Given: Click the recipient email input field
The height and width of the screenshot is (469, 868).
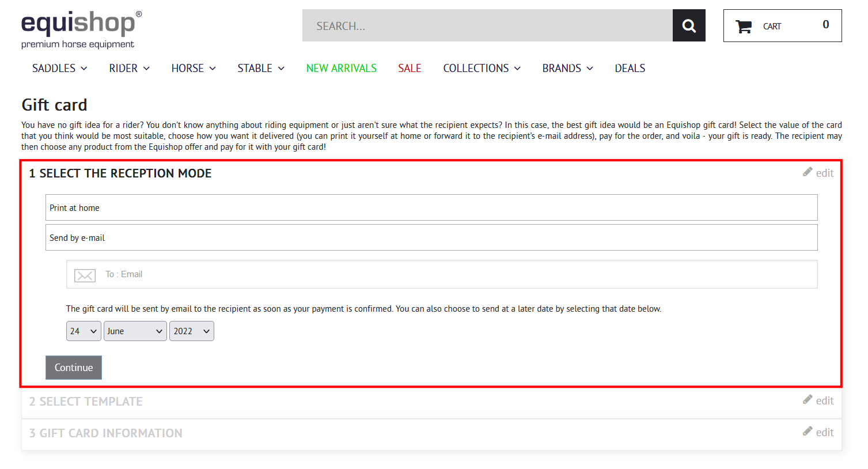Looking at the screenshot, I should [x=455, y=274].
